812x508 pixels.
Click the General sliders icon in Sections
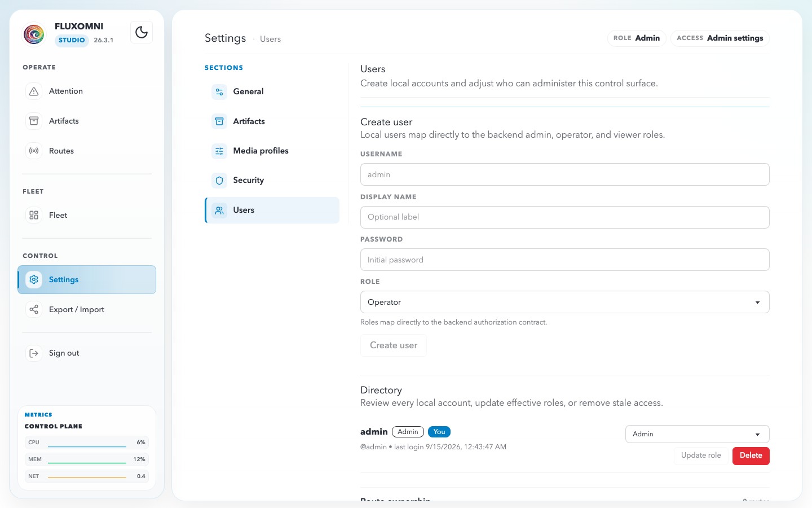pyautogui.click(x=219, y=92)
